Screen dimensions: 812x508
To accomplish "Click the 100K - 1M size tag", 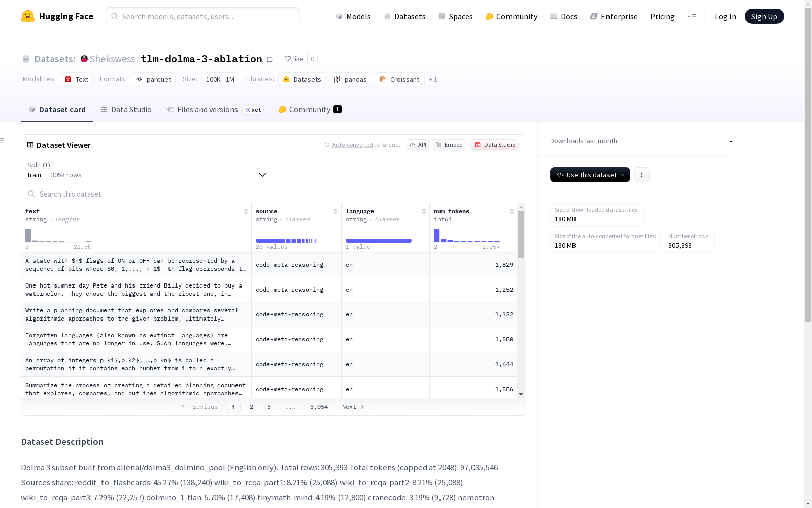I will (x=220, y=79).
